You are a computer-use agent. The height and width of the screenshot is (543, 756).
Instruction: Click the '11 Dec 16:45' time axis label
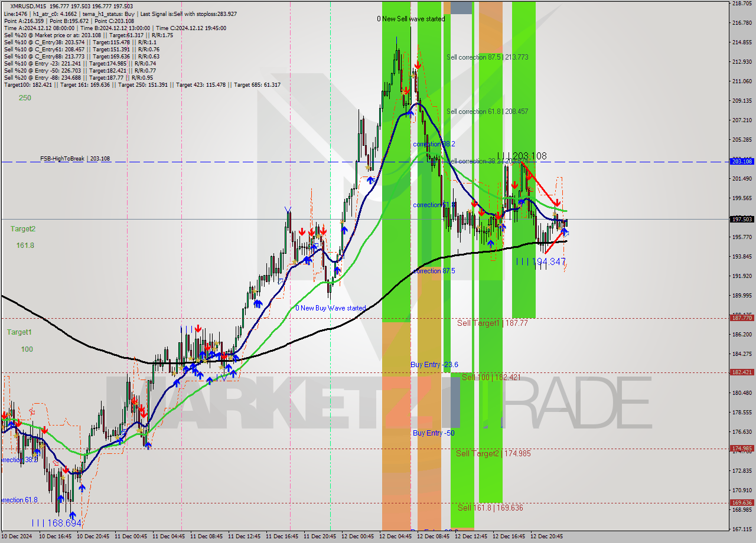coord(283,537)
